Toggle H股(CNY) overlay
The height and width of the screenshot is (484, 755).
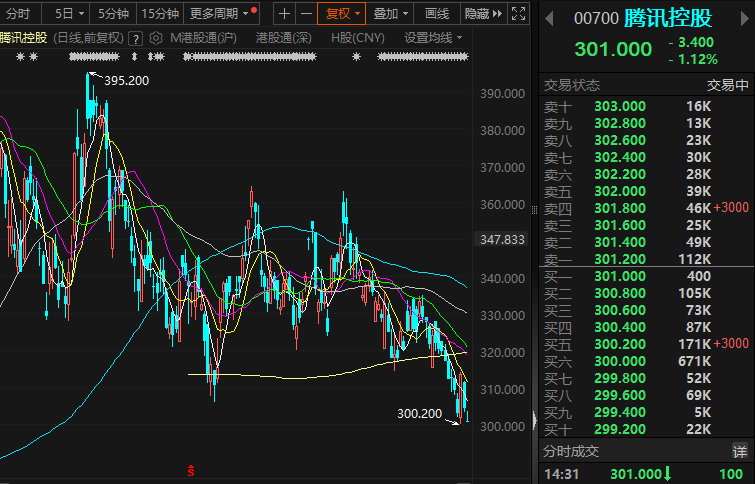point(358,38)
